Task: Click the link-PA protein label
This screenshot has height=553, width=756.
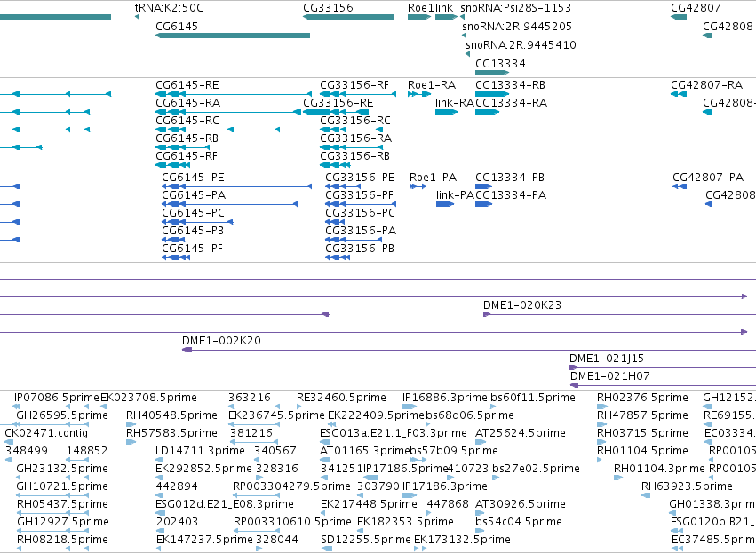Action: pos(455,195)
